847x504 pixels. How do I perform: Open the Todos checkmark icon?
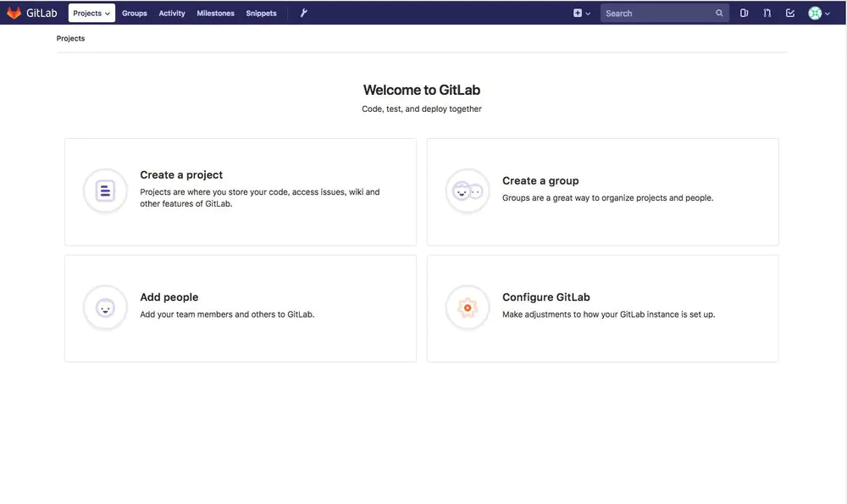pyautogui.click(x=790, y=13)
